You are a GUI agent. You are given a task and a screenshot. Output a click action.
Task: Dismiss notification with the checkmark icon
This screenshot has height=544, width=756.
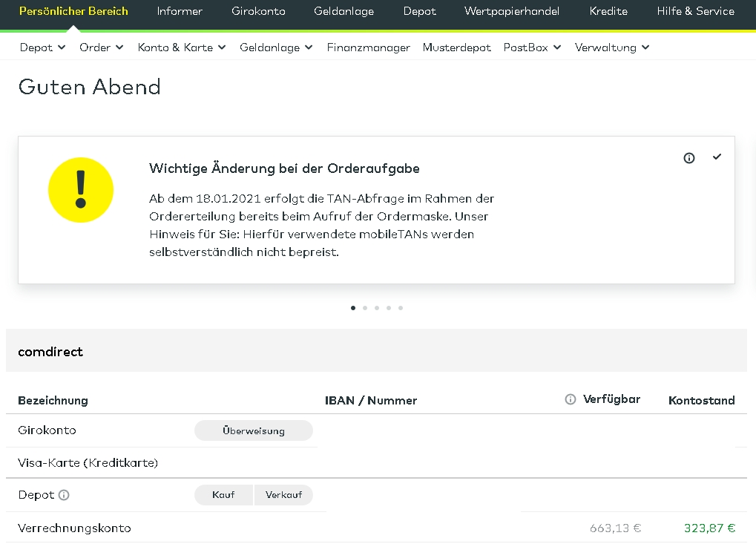point(717,157)
